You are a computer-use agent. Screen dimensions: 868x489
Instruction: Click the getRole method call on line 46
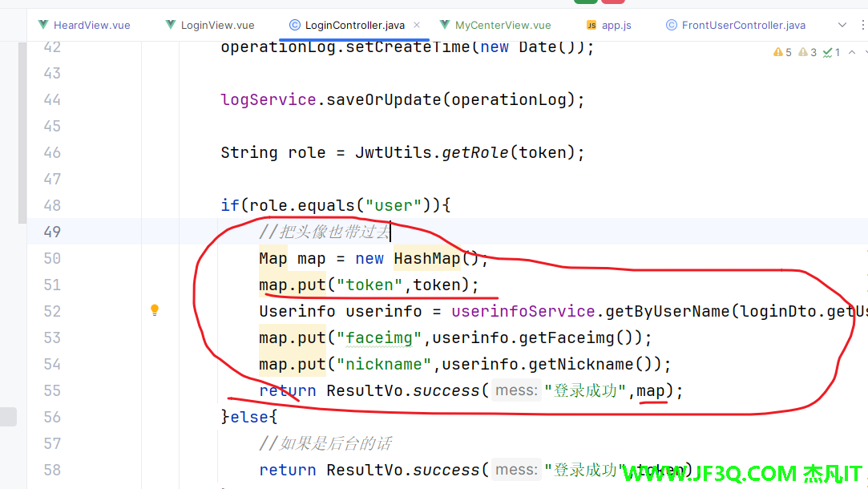click(475, 152)
